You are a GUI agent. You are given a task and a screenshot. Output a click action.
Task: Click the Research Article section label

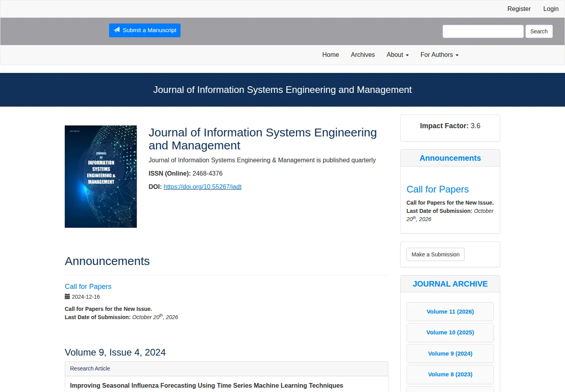point(90,368)
